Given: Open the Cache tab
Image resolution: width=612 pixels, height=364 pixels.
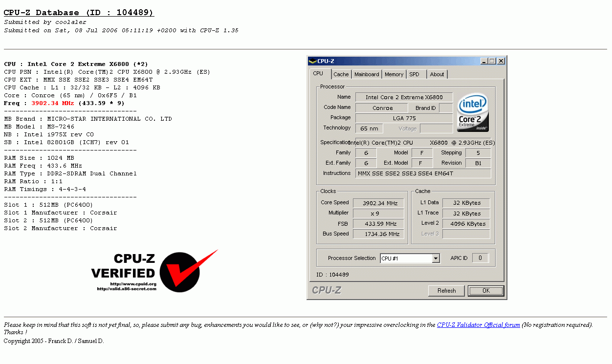Looking at the screenshot, I should [x=341, y=74].
